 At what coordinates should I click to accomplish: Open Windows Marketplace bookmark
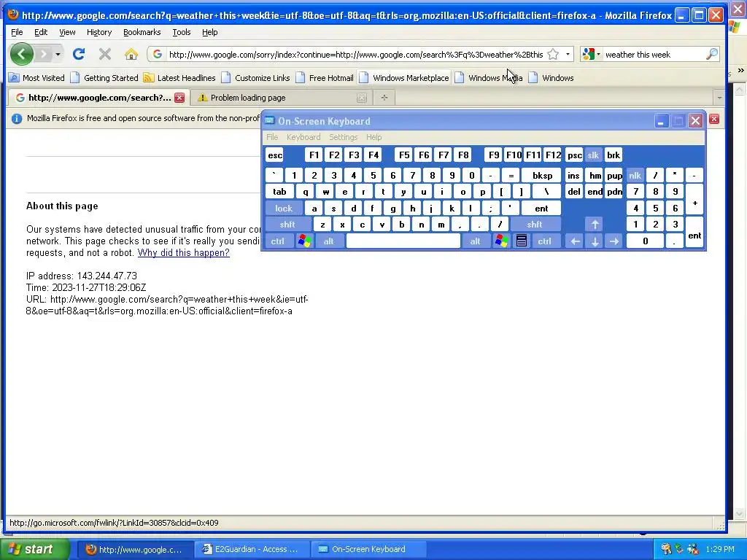(404, 77)
